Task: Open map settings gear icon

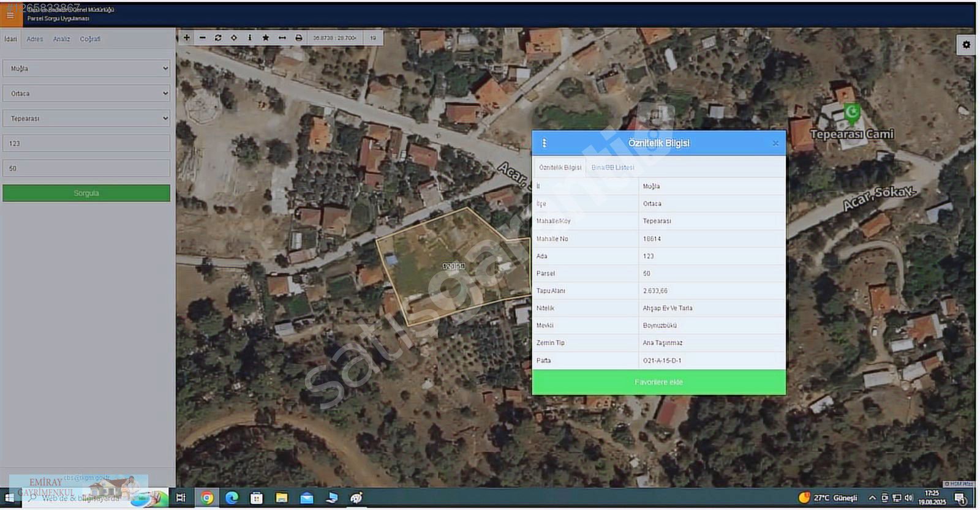Action: [966, 45]
